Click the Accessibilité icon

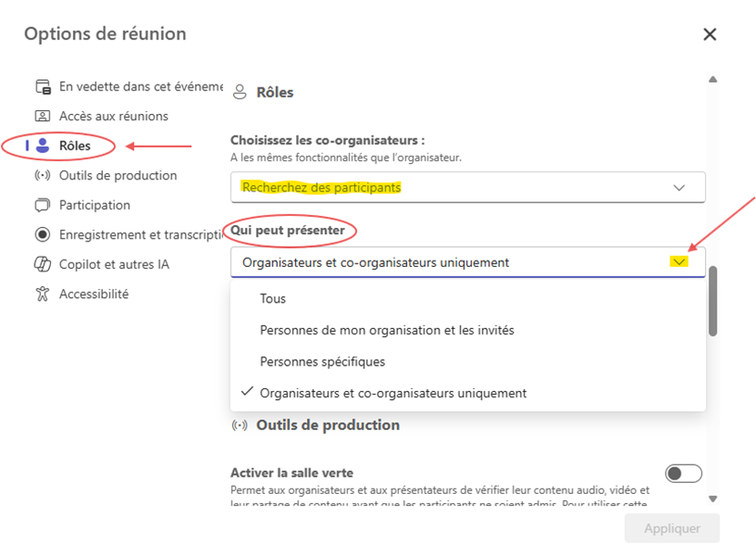click(43, 294)
